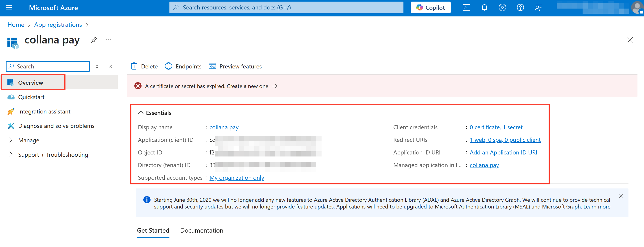Click the Application (client) ID value

tap(265, 140)
